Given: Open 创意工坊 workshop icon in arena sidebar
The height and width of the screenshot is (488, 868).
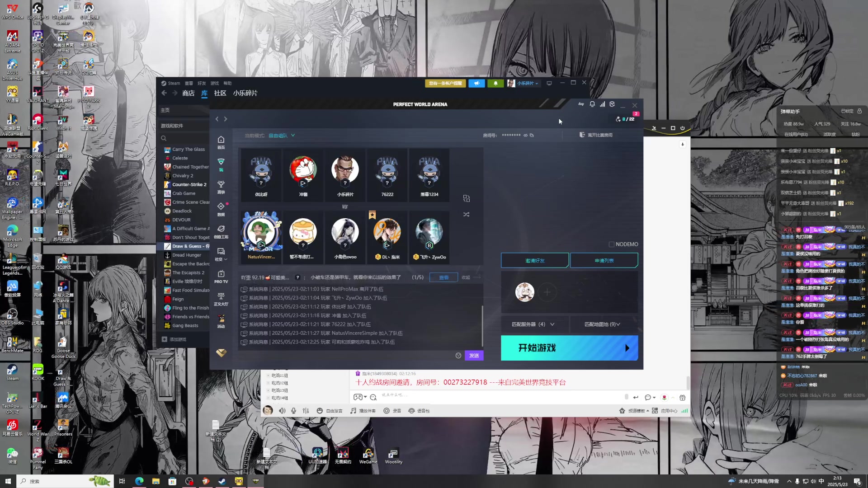Looking at the screenshot, I should point(221,231).
